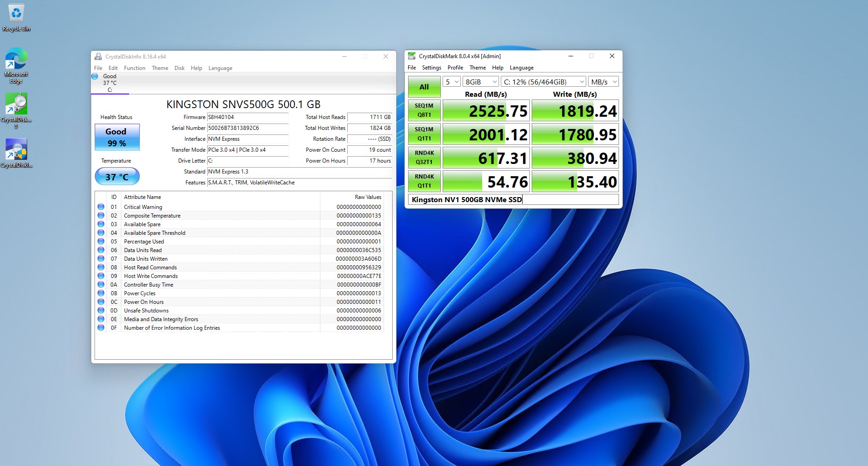Click the status orb beside Percentage Used
This screenshot has height=466, width=868.
pyautogui.click(x=101, y=241)
